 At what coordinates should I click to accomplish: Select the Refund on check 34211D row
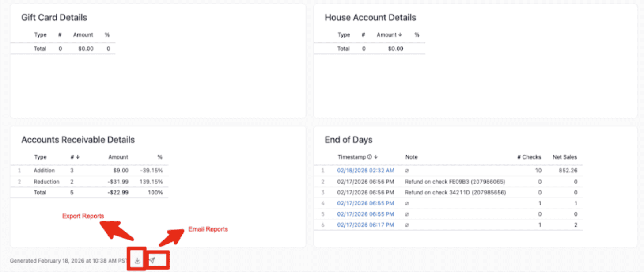tap(455, 193)
